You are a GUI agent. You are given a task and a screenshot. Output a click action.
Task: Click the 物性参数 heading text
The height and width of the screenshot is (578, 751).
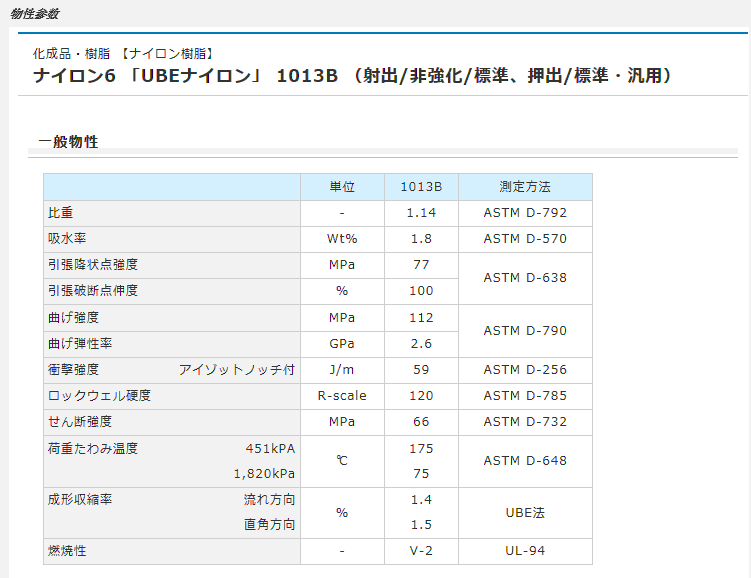[34, 14]
